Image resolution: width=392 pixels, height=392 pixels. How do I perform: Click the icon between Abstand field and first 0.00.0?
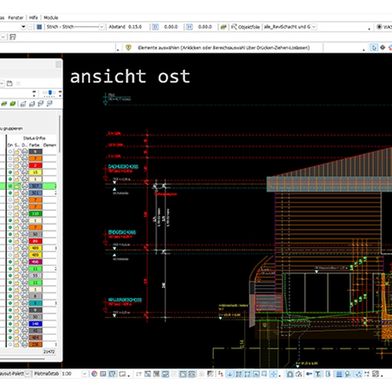click(x=155, y=27)
